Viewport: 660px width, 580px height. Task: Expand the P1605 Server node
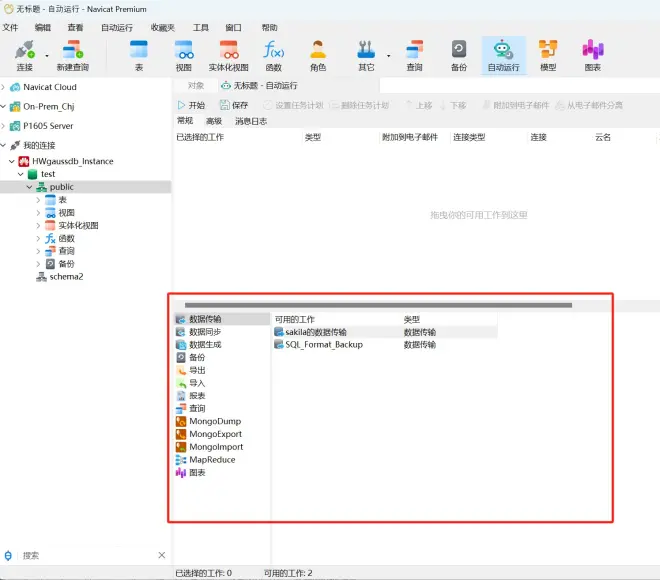click(x=3, y=126)
